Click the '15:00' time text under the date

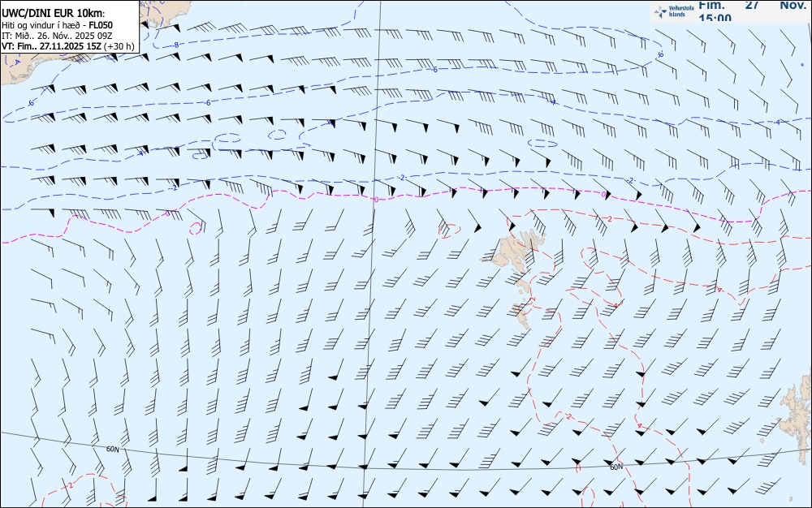click(715, 18)
